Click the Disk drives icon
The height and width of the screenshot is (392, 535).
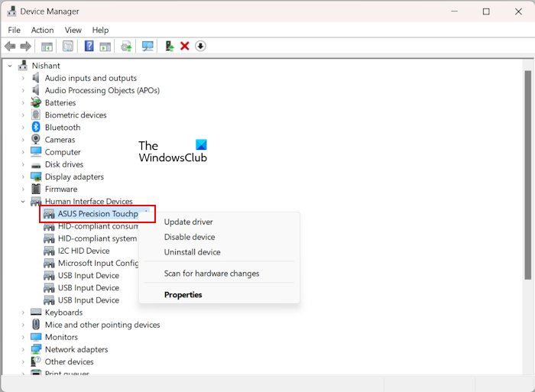pyautogui.click(x=36, y=165)
